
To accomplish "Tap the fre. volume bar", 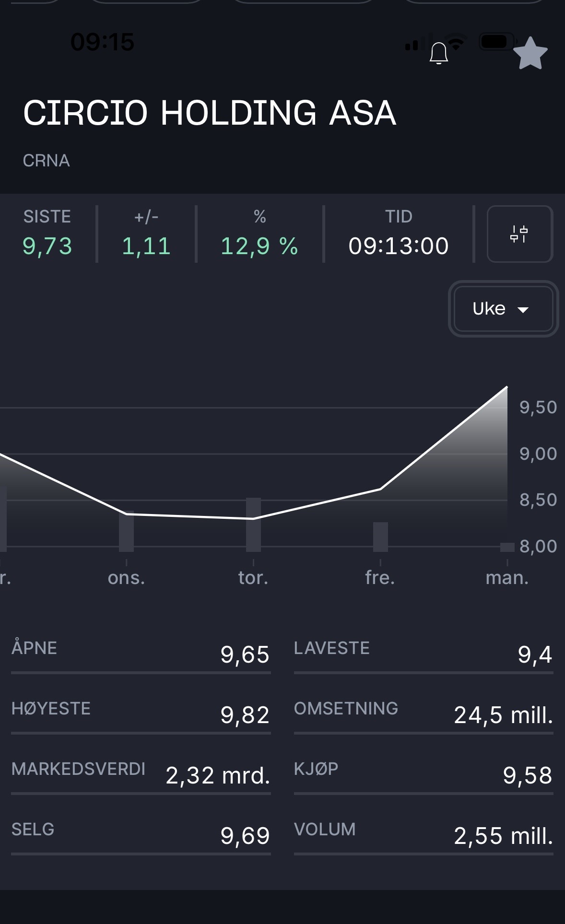I will click(380, 536).
